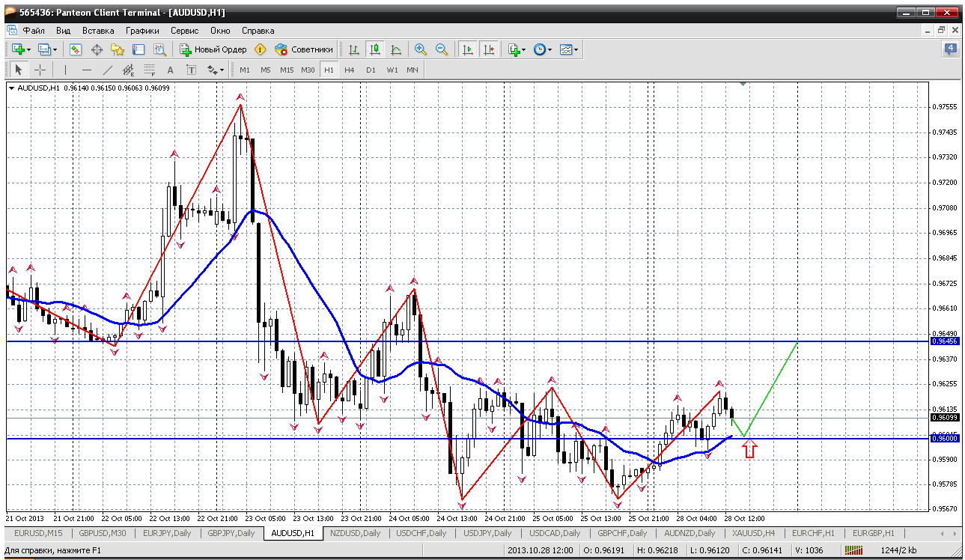Select the Fibonacci Retracement tool
Image resolution: width=965 pixels, height=560 pixels.
tap(150, 70)
